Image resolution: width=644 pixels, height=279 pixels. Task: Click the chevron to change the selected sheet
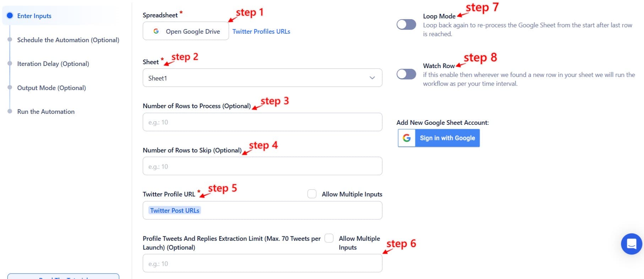point(372,78)
